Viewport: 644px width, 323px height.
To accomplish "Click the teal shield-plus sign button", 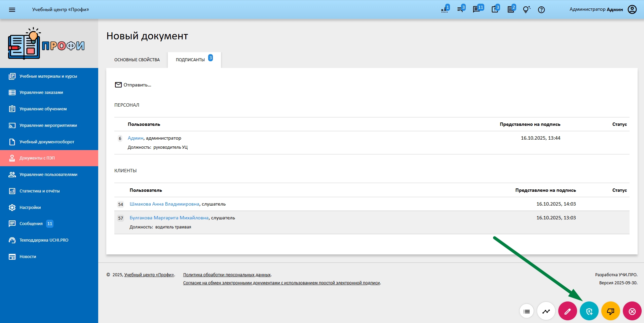I will click(589, 311).
